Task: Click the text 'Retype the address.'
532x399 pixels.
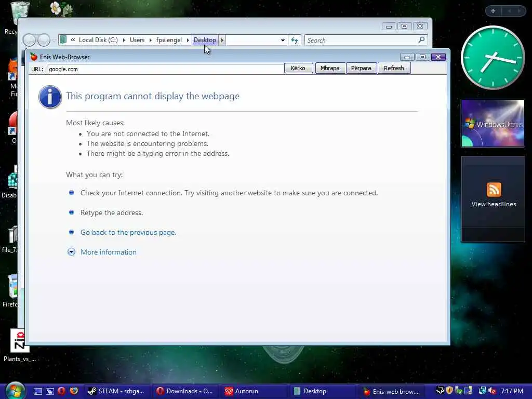Action: 112,212
